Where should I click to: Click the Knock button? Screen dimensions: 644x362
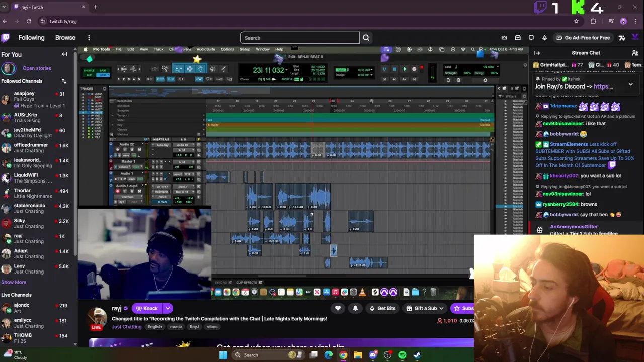point(147,308)
